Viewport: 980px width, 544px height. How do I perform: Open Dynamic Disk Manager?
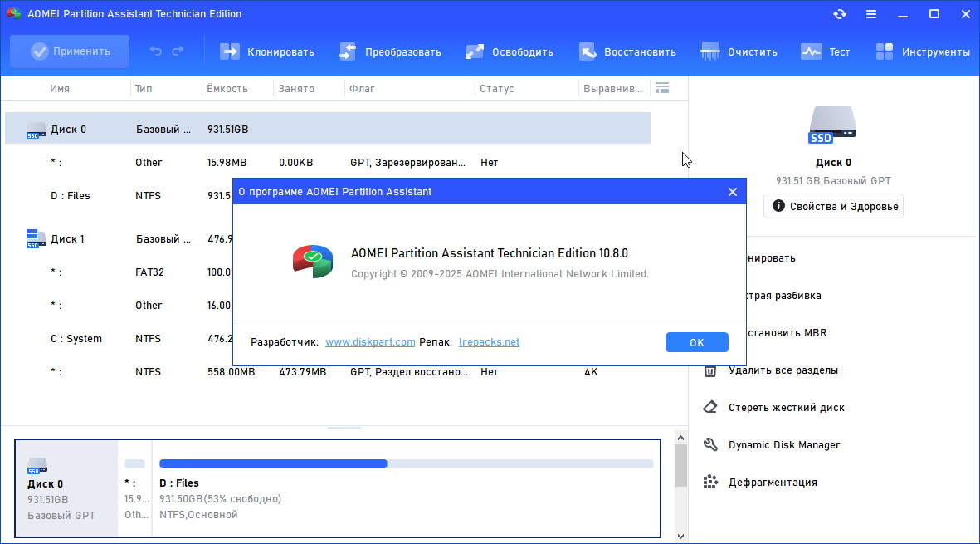[x=783, y=444]
